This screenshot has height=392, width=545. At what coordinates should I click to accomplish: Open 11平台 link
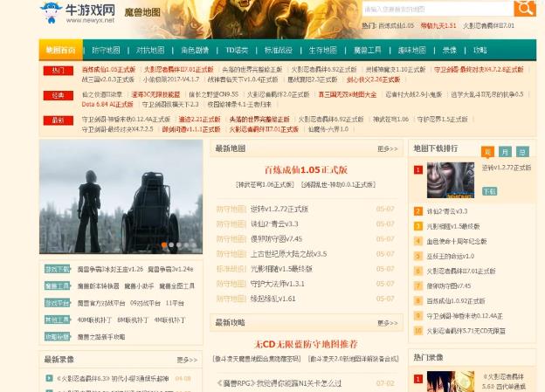coord(175,303)
